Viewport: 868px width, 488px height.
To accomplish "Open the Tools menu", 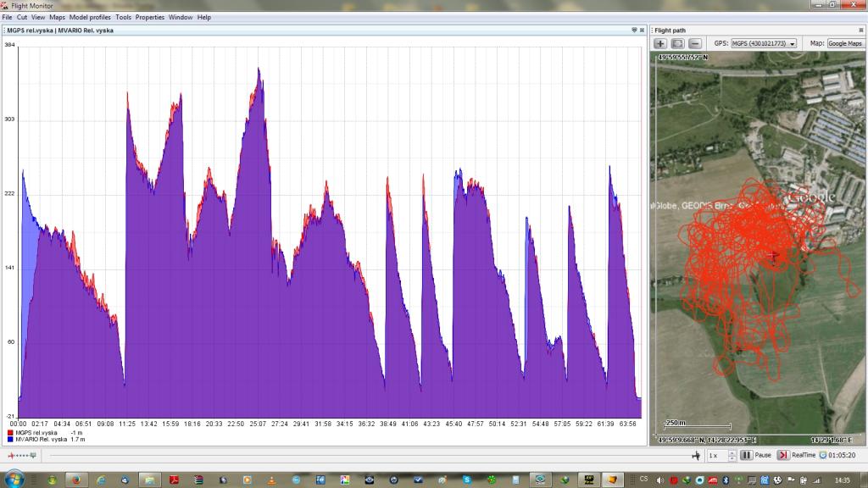I will pos(123,17).
